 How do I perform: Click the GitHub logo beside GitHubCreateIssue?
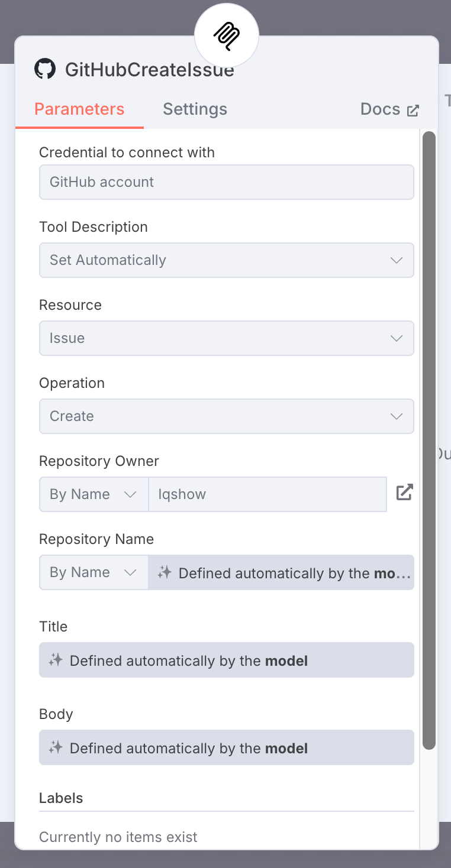click(45, 69)
